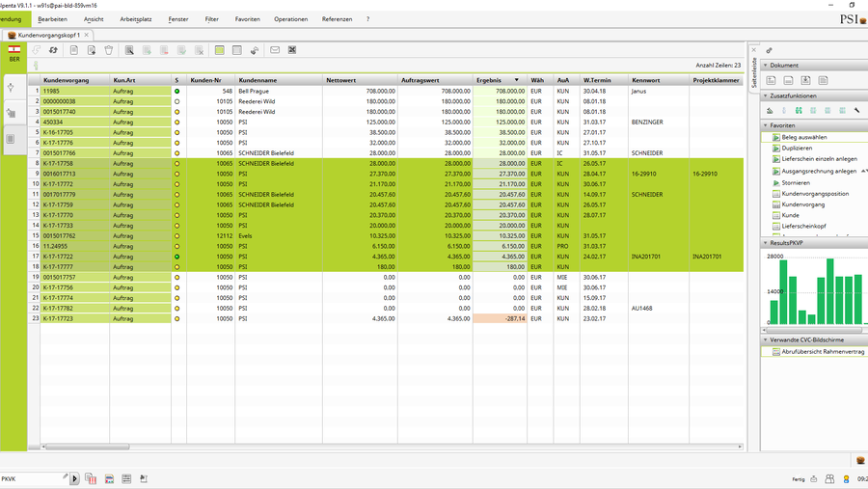This screenshot has width=868, height=489.
Task: Click the last Dokument panel page icon
Action: 824,80
